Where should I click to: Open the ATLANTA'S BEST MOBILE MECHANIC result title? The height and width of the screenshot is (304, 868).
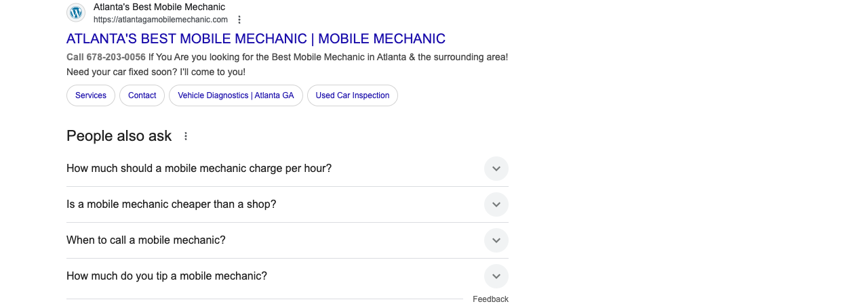click(x=256, y=39)
